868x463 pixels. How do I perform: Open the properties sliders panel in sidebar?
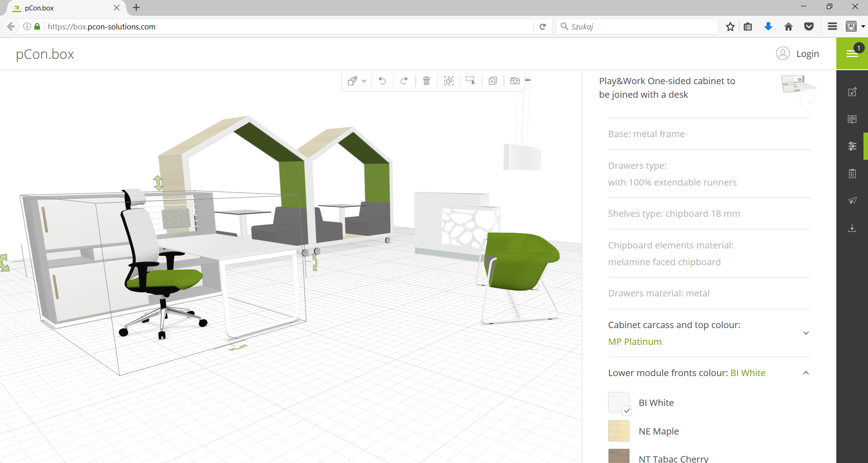(x=852, y=146)
